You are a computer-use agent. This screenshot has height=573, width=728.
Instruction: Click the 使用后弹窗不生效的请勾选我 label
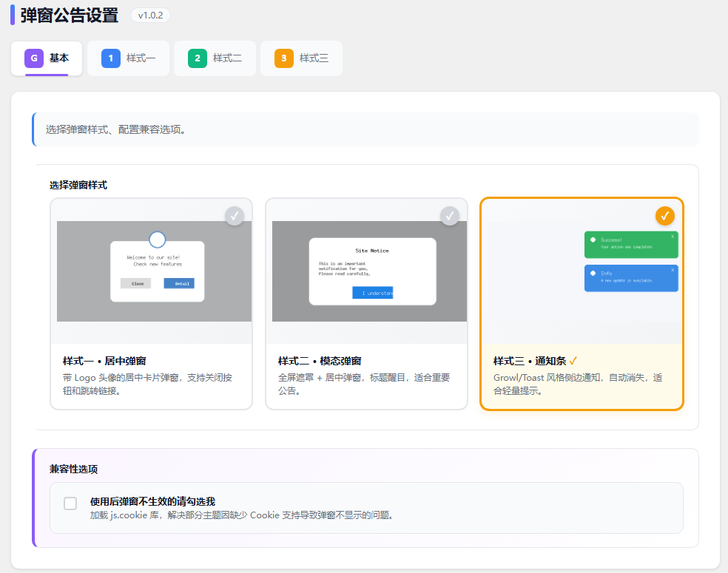(152, 501)
